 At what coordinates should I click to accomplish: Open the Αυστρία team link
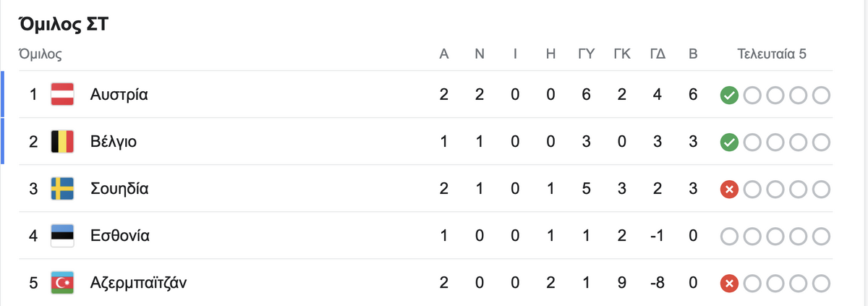point(119,95)
